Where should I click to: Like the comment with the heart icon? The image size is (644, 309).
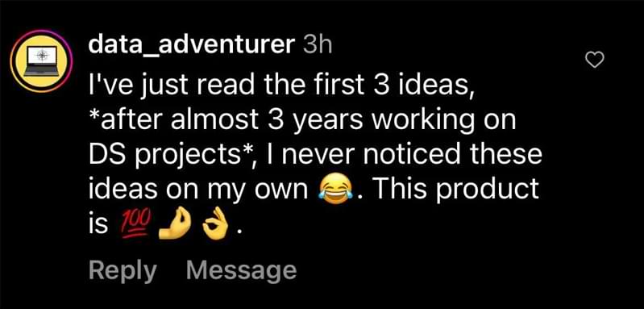tap(594, 61)
